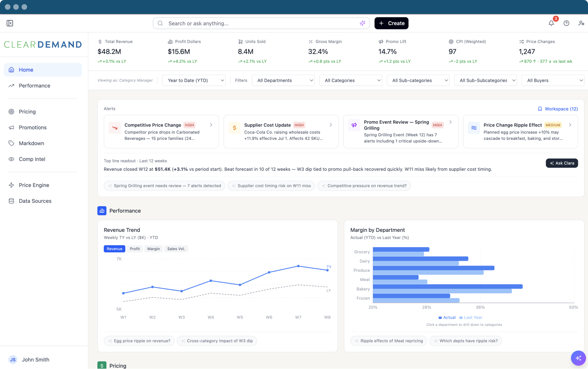Select the Sales Vol. chart toggle
588x369 pixels.
(176, 249)
